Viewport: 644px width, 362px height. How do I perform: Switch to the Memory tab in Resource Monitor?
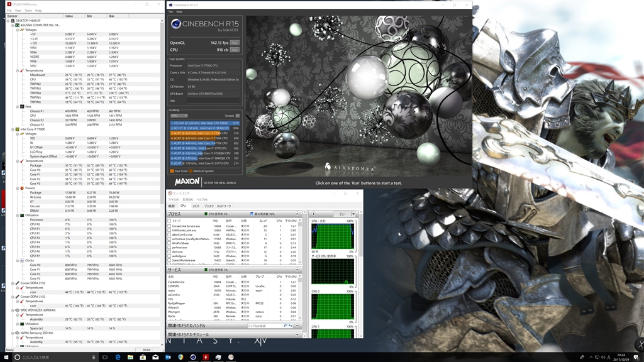[196, 206]
